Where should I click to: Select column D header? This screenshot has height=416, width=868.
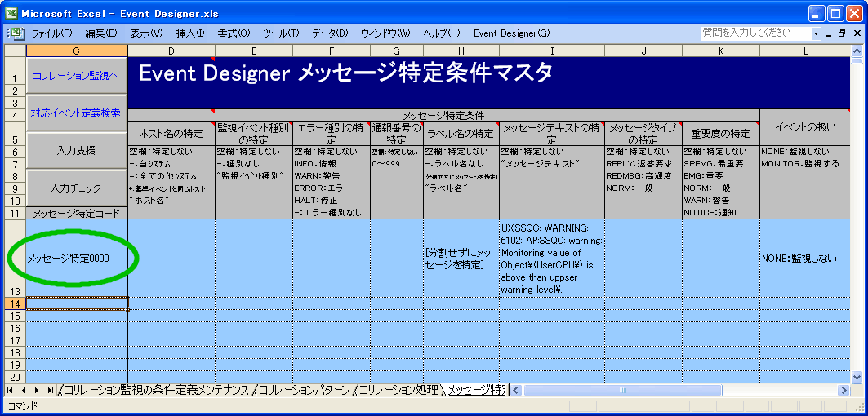[171, 51]
